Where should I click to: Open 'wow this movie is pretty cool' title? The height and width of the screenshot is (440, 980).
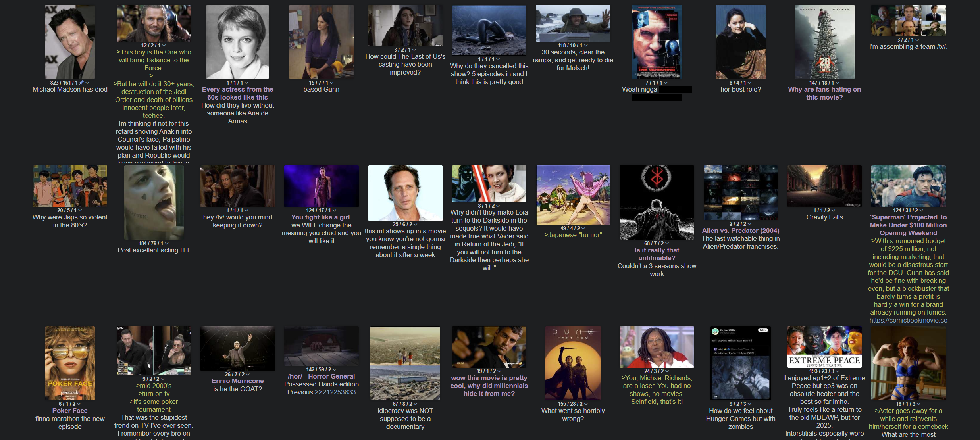(x=489, y=386)
